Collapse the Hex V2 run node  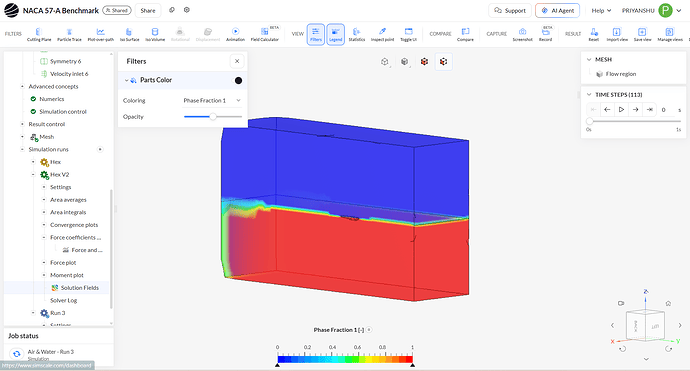click(x=33, y=175)
